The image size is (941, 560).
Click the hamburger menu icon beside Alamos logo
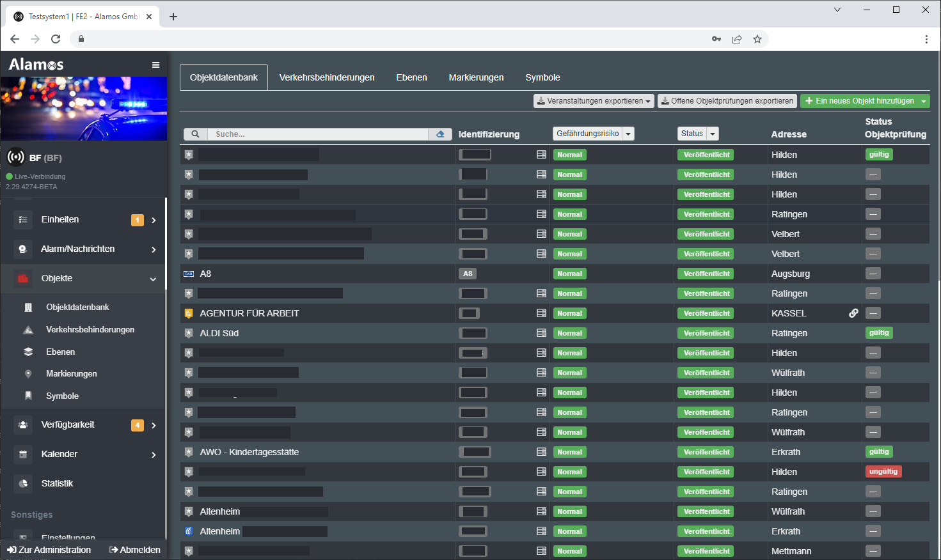coord(155,65)
